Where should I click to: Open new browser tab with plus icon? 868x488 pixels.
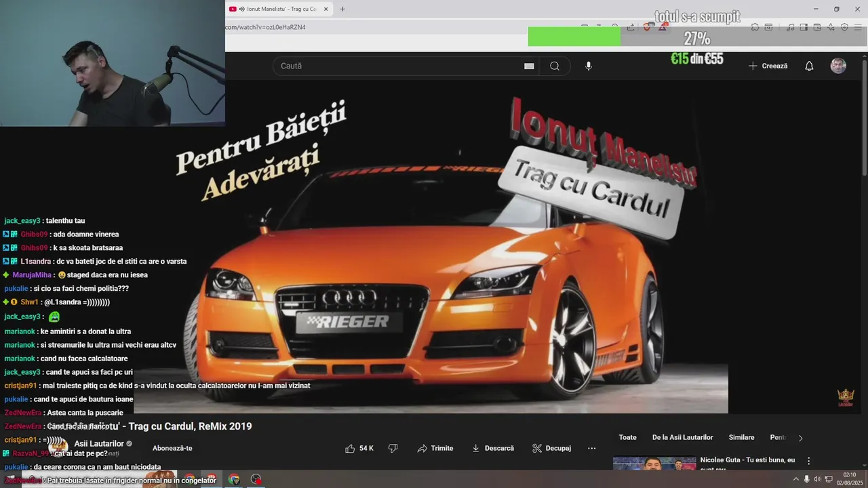(342, 9)
